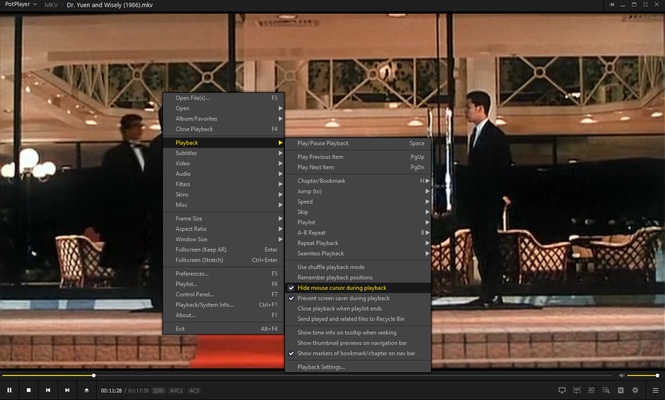Pause the video with the pause button
The width and height of the screenshot is (665, 400).
pos(9,390)
